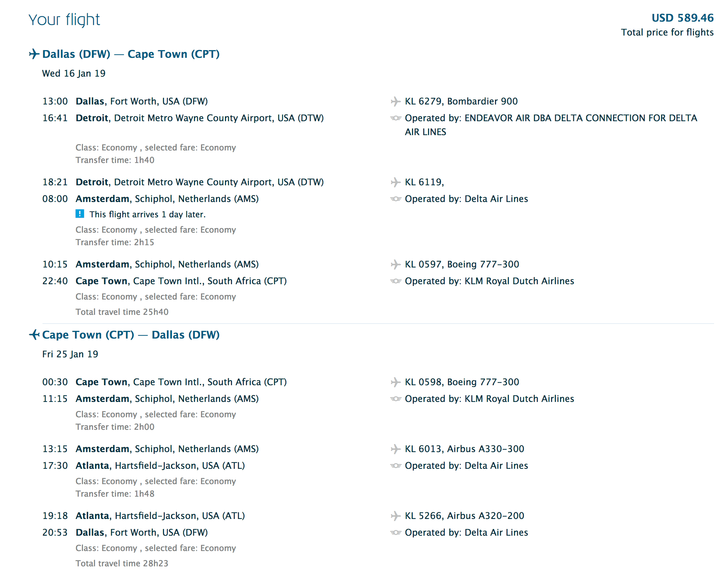
Task: Click the Wed 16 Jan 19 departure date
Action: tap(74, 73)
